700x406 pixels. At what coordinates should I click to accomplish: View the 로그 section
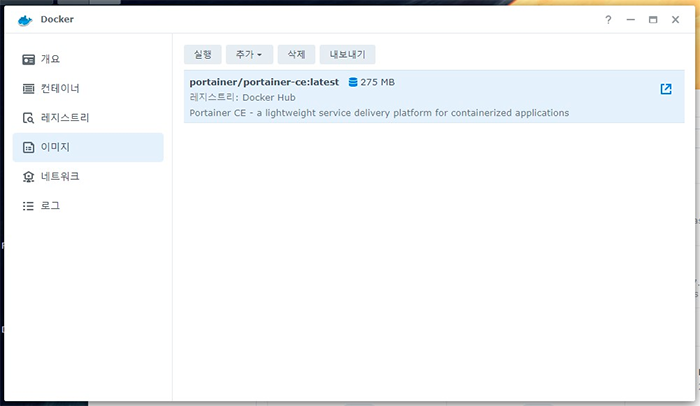tap(88, 206)
